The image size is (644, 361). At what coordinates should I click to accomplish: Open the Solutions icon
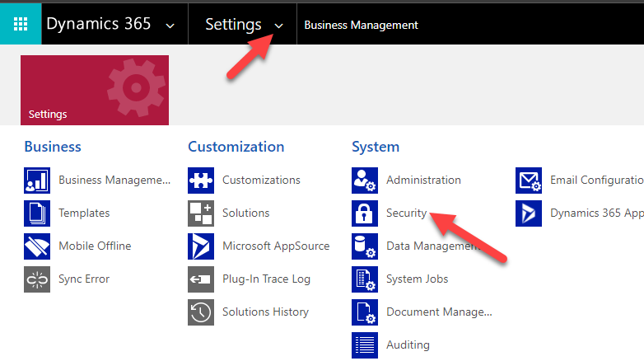[x=201, y=213]
